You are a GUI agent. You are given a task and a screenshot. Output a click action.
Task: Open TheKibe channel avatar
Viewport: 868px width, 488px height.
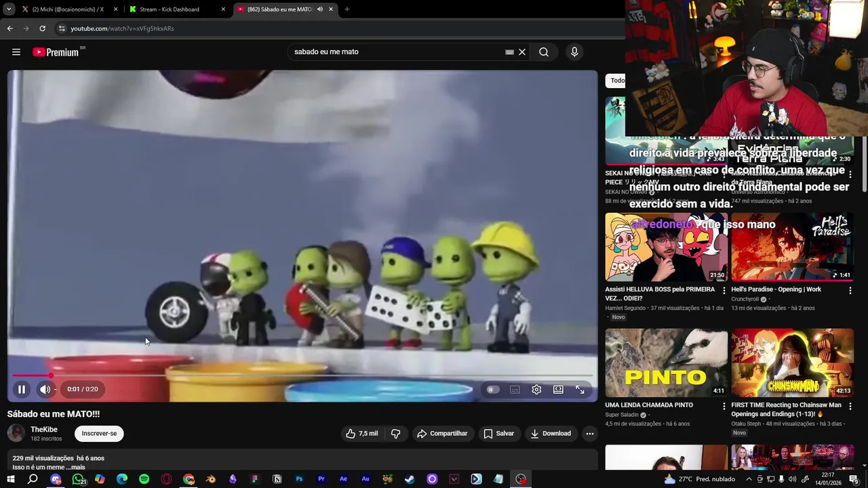[x=16, y=434]
